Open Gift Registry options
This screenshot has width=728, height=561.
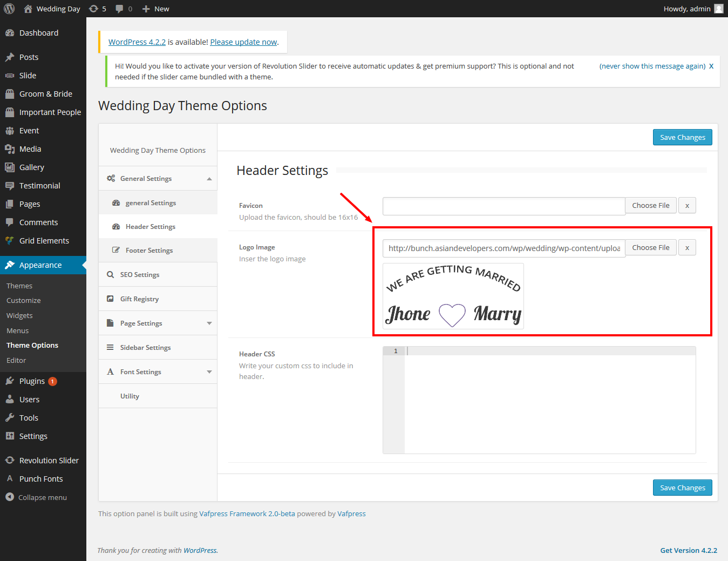139,299
